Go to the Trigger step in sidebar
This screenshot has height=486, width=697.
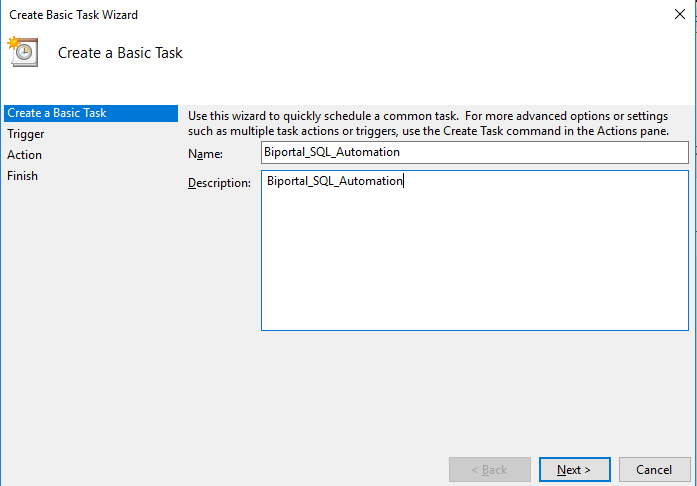point(26,134)
